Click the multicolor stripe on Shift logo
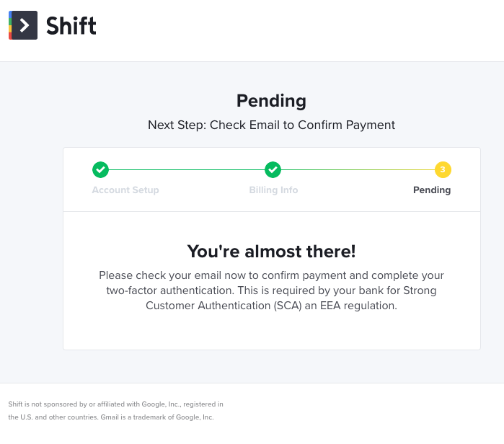 [x=10, y=26]
